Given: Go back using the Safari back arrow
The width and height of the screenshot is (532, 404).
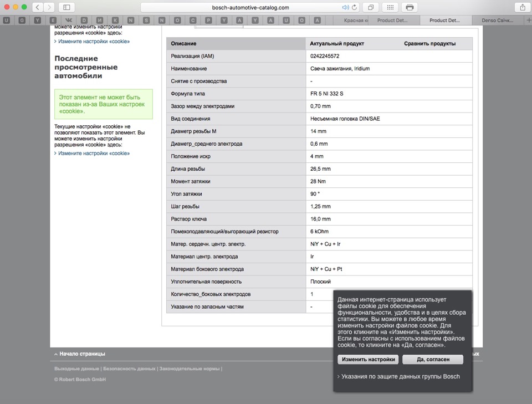Looking at the screenshot, I should coord(38,7).
